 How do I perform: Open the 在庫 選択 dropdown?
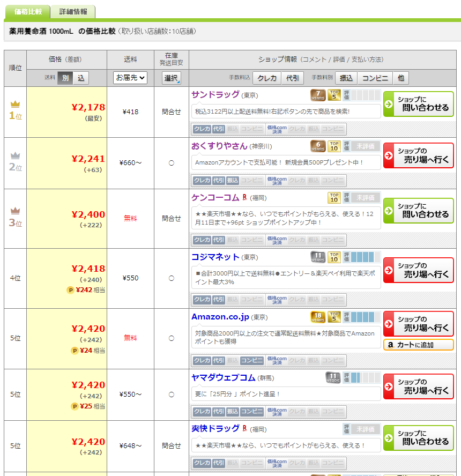tap(172, 78)
